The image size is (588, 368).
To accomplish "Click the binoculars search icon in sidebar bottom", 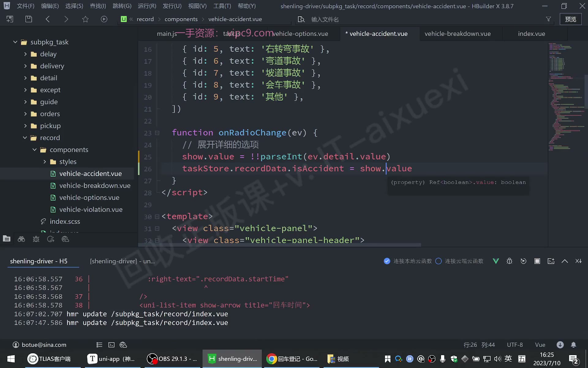I will click(21, 239).
